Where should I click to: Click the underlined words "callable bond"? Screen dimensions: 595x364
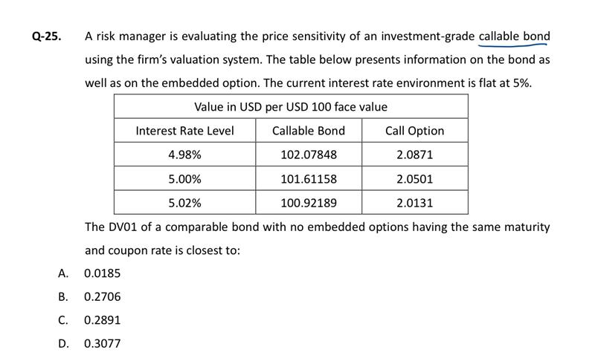tap(514, 36)
